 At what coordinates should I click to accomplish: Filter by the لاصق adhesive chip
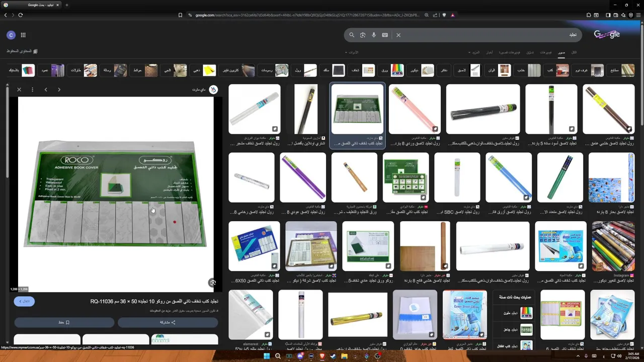pyautogui.click(x=468, y=70)
